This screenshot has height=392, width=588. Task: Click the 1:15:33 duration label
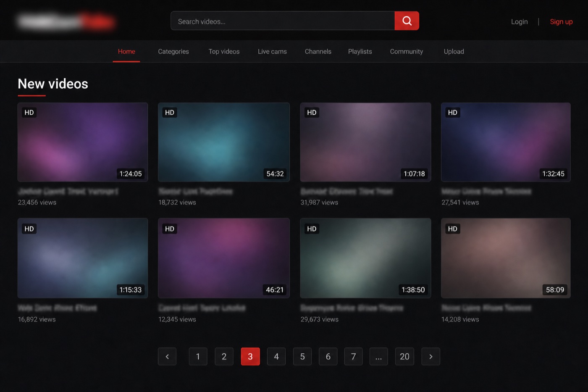(x=131, y=289)
